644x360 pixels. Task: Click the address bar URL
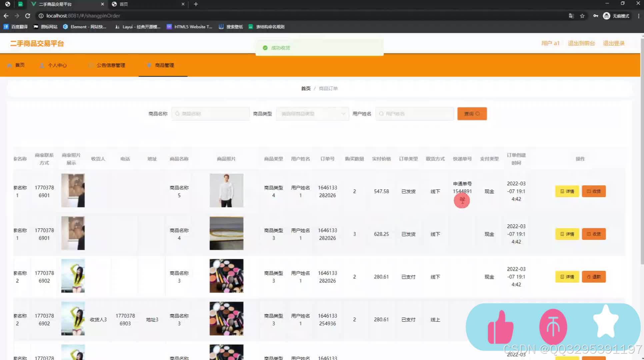83,16
